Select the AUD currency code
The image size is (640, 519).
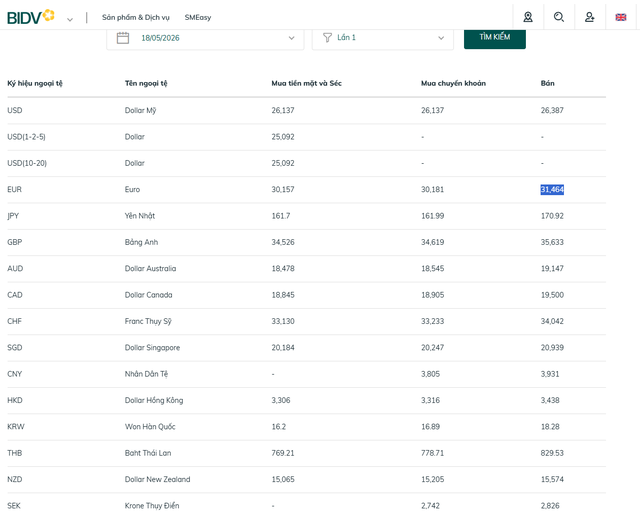click(x=15, y=268)
